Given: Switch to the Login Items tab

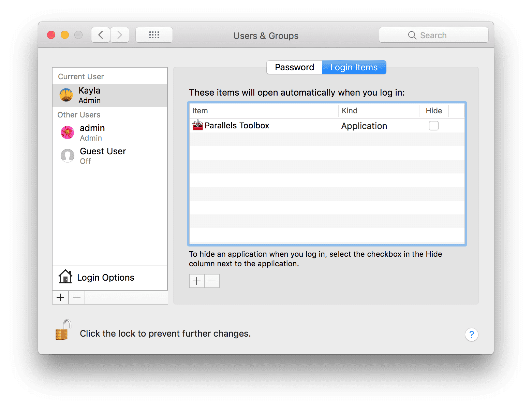Looking at the screenshot, I should pyautogui.click(x=354, y=67).
